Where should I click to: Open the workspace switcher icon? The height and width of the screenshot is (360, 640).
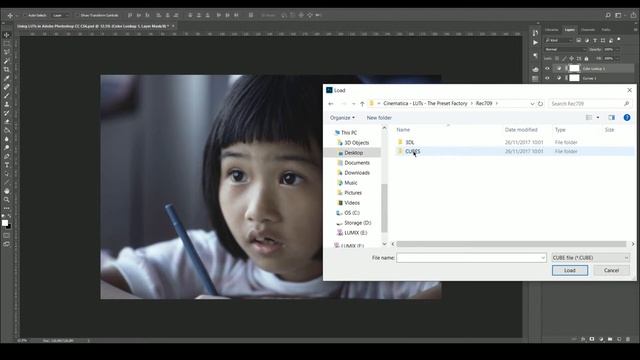(619, 15)
